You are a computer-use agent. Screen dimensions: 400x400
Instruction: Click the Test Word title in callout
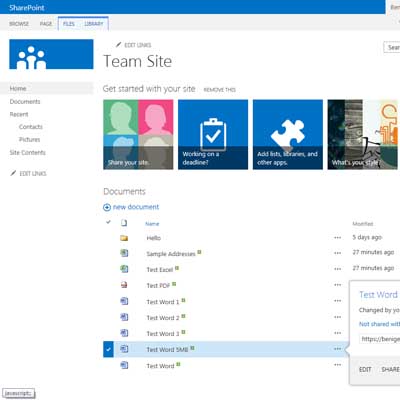pyautogui.click(x=379, y=294)
